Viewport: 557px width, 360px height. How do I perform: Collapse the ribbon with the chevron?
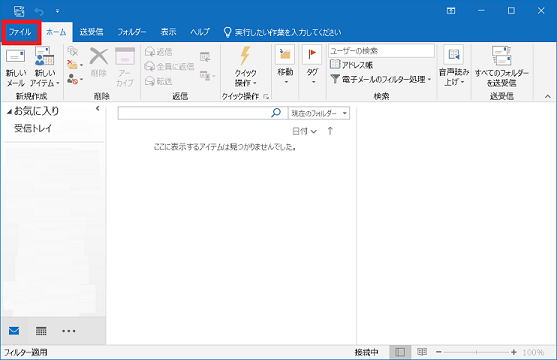click(547, 96)
